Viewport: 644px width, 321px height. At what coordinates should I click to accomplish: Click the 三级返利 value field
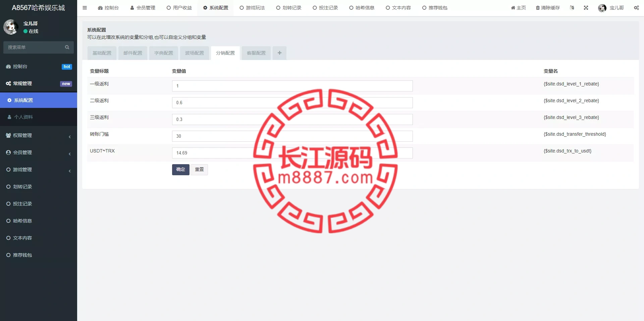pyautogui.click(x=292, y=119)
